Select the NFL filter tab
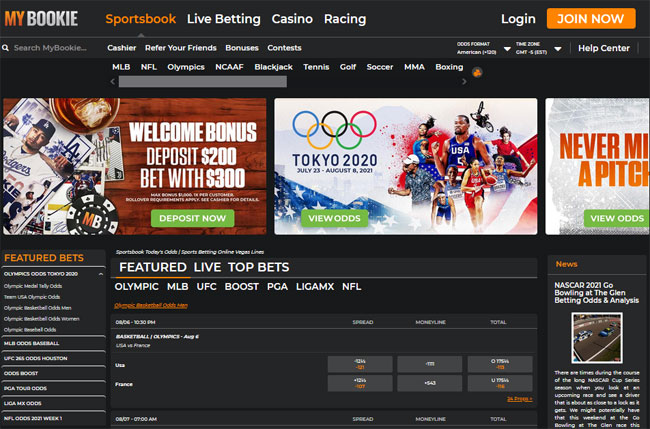This screenshot has width=650, height=429. pos(352,287)
